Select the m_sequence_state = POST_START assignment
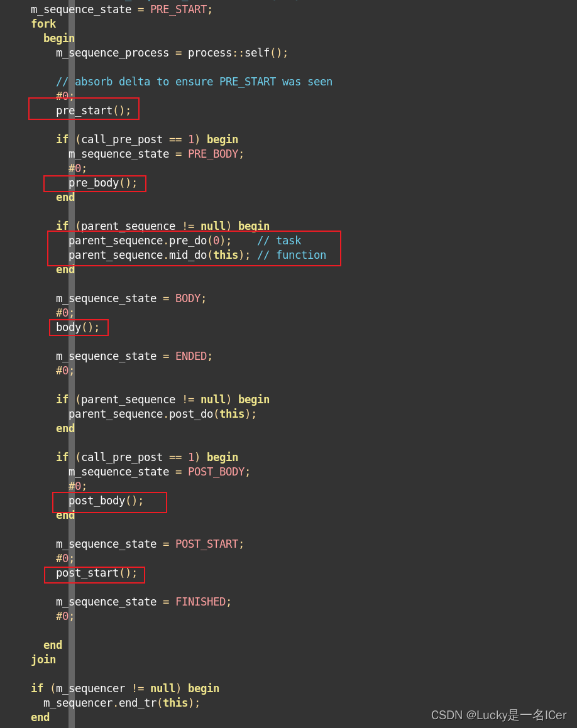Screen dimensions: 577x728 point(148,543)
